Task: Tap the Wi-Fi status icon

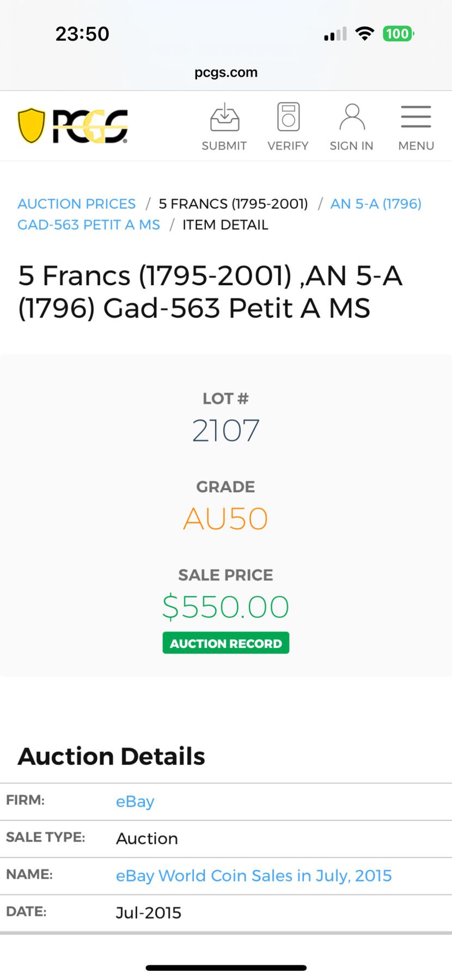Action: [x=364, y=34]
